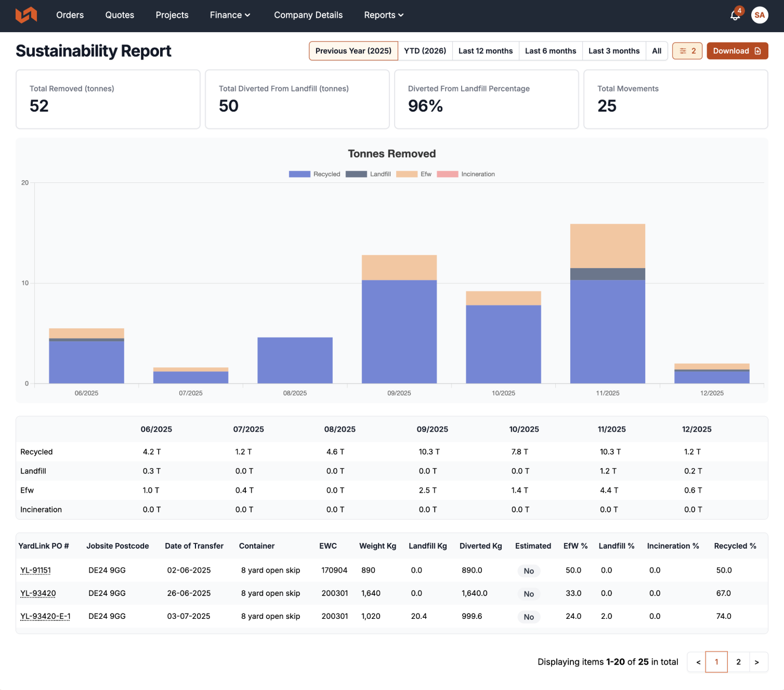Open the filters button showing 2
This screenshot has height=690, width=784.
tap(687, 51)
